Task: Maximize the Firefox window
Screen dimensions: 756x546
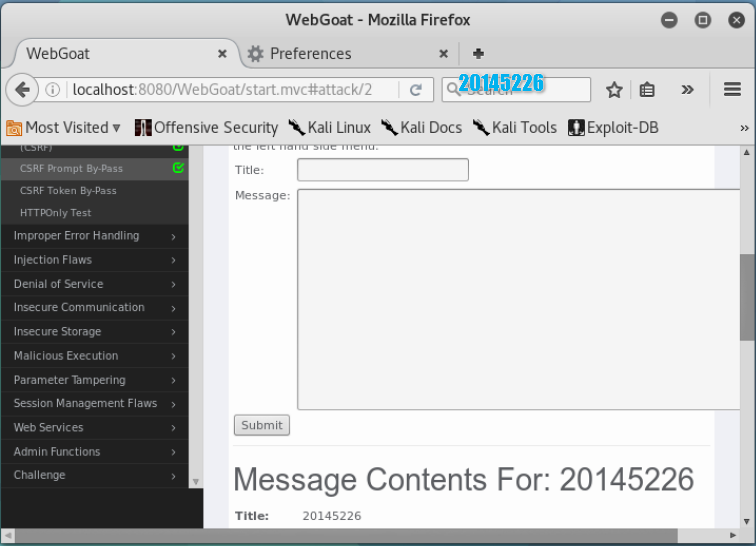Action: (703, 20)
